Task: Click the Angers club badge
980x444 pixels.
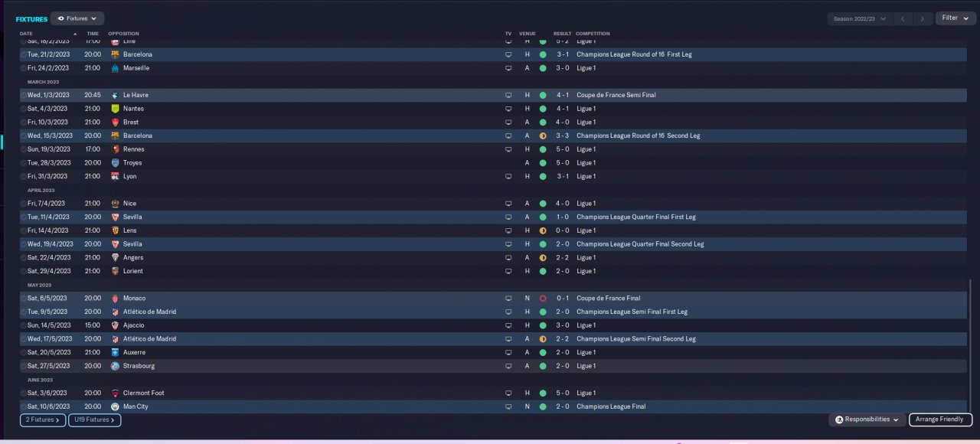Action: click(116, 258)
